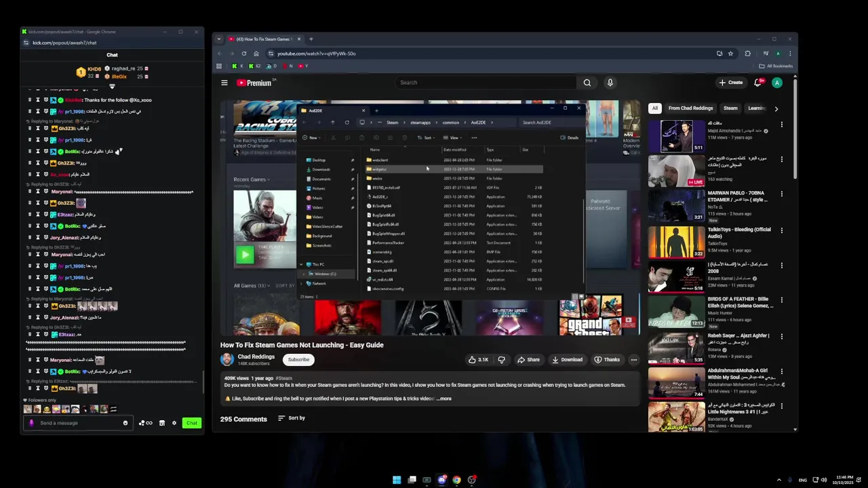This screenshot has height=488, width=868.
Task: Click the YouTube page vertical scrollbar
Action: 794,129
